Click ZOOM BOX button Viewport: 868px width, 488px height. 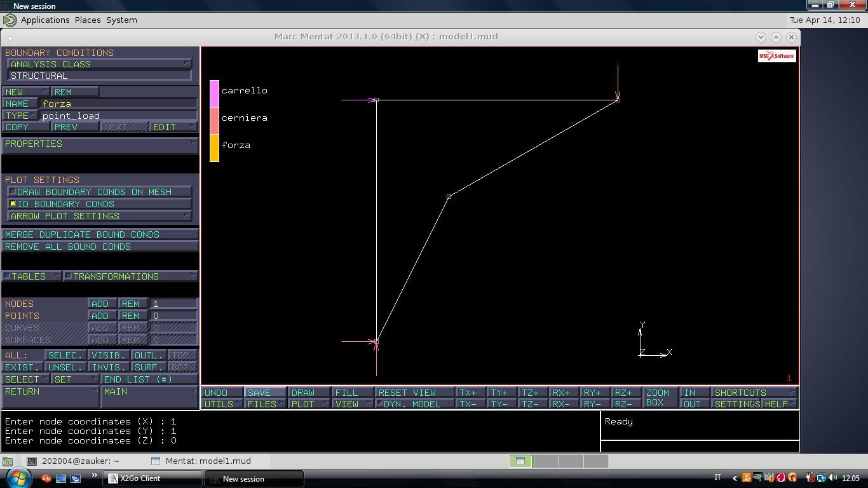click(x=660, y=398)
